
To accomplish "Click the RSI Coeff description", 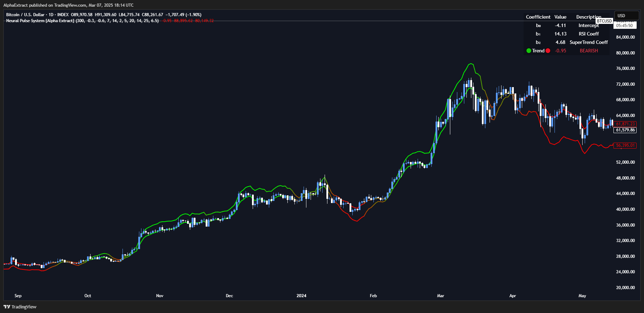I will click(589, 34).
